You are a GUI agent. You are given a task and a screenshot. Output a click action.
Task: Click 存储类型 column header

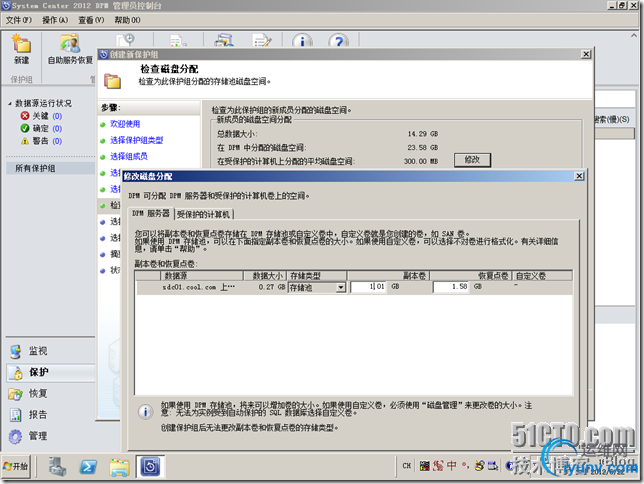click(x=317, y=276)
